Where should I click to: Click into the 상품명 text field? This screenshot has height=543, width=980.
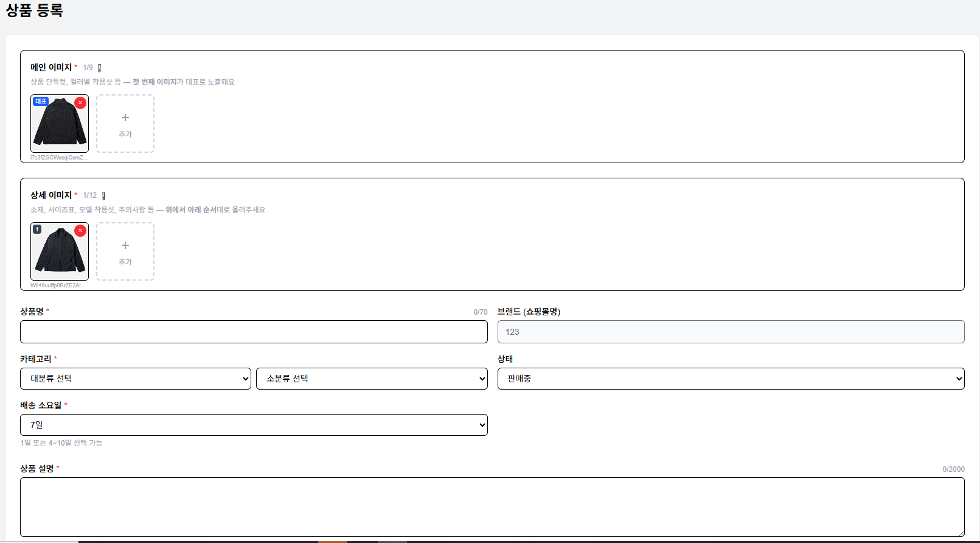tap(254, 332)
